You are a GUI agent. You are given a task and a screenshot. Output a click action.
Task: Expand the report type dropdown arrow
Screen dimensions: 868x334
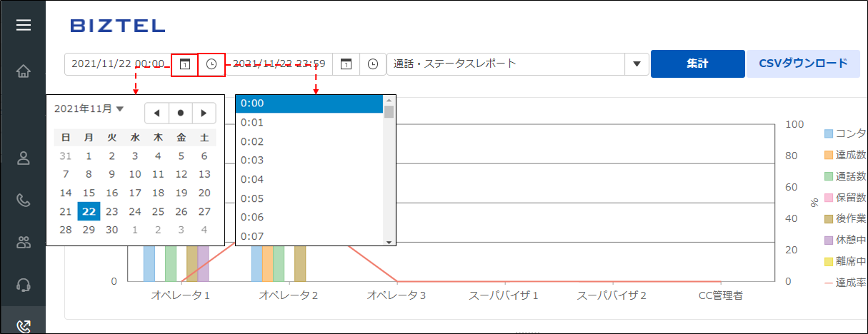637,64
